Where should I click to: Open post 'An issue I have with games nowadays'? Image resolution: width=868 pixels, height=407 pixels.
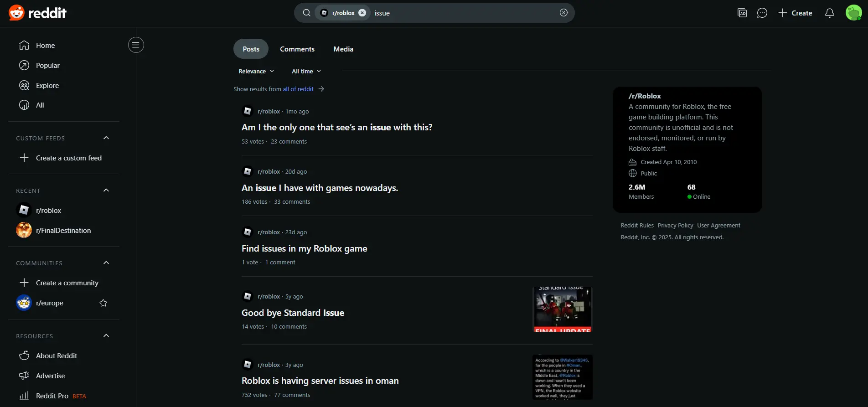320,188
